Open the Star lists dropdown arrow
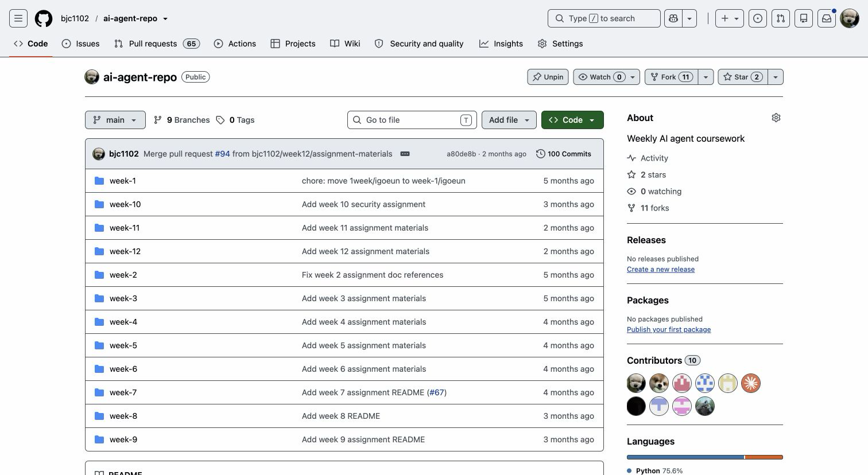The height and width of the screenshot is (475, 868). (x=775, y=77)
